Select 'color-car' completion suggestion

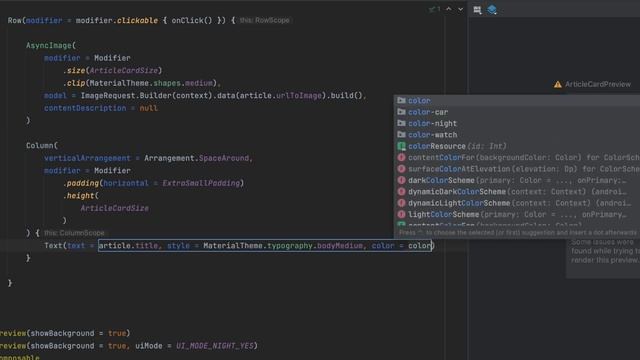click(517, 112)
